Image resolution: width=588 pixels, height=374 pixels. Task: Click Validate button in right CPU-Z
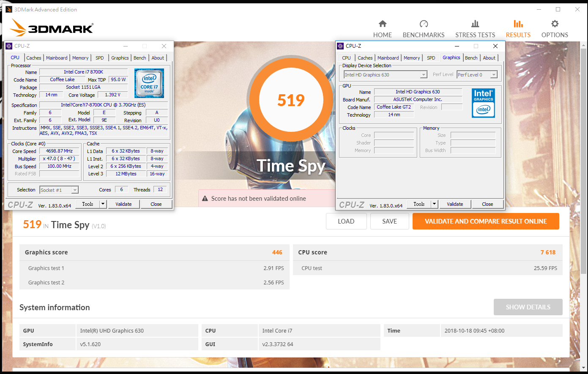click(455, 204)
